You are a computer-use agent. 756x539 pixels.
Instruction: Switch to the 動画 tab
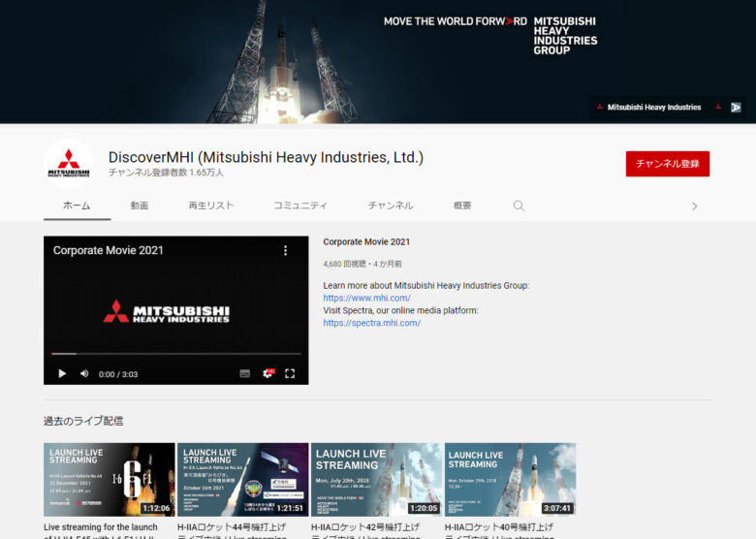click(140, 206)
